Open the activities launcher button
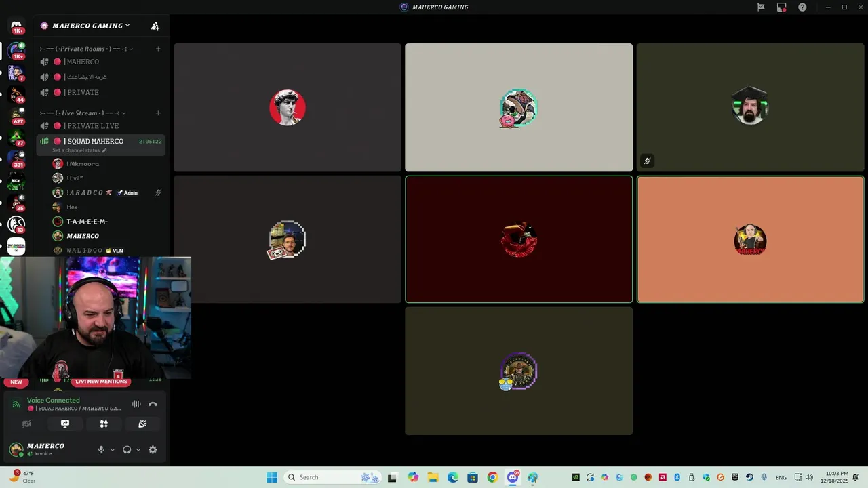This screenshot has height=488, width=868. point(104,424)
